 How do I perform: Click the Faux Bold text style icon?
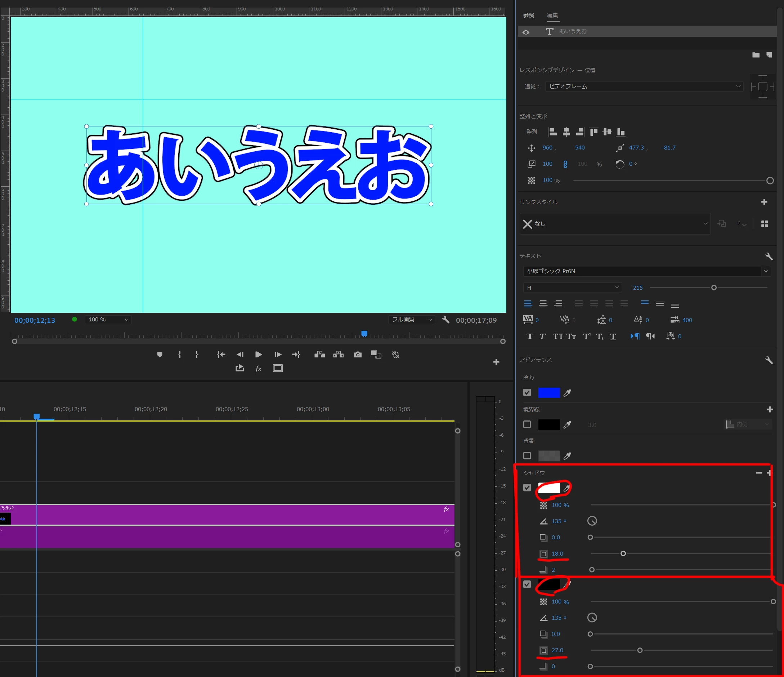click(x=530, y=336)
